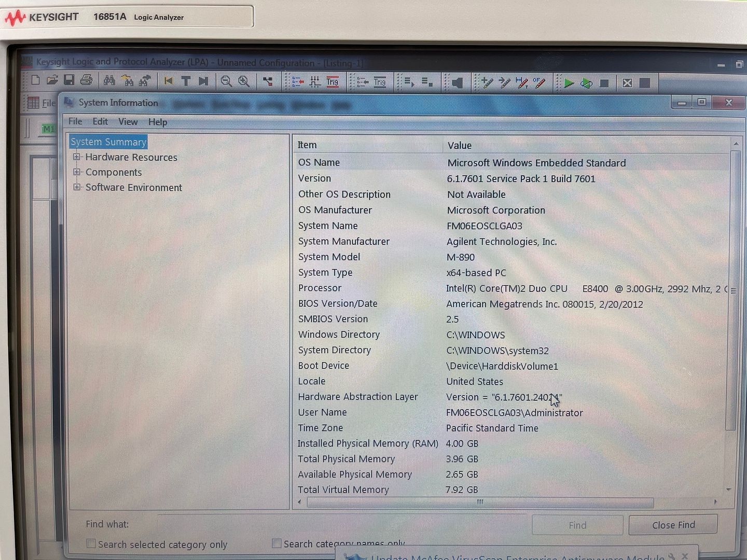The image size is (747, 560).
Task: Open the overview diagram icon
Action: click(x=268, y=81)
